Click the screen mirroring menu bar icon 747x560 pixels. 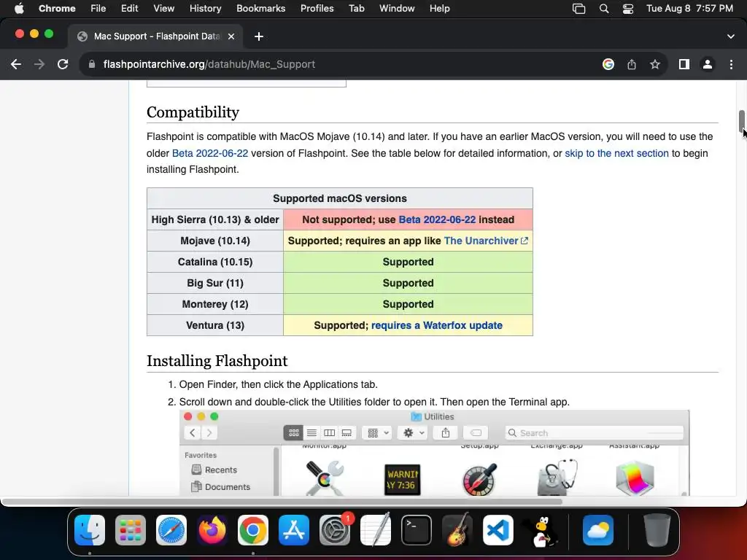pyautogui.click(x=578, y=9)
